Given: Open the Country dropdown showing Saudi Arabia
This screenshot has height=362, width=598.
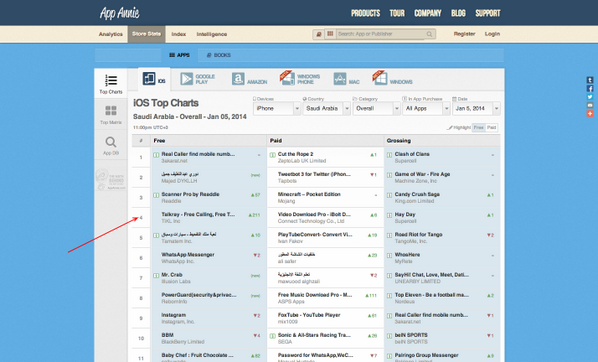Looking at the screenshot, I should click(x=326, y=108).
